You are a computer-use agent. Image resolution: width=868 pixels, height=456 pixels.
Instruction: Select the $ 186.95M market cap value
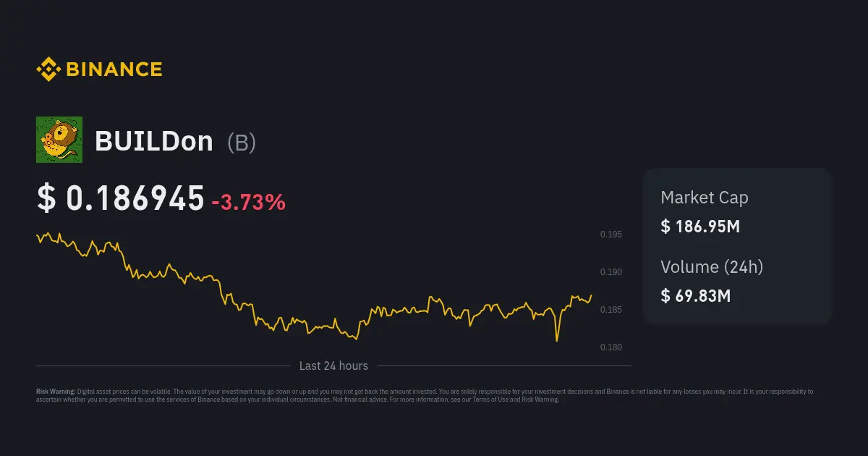click(699, 227)
